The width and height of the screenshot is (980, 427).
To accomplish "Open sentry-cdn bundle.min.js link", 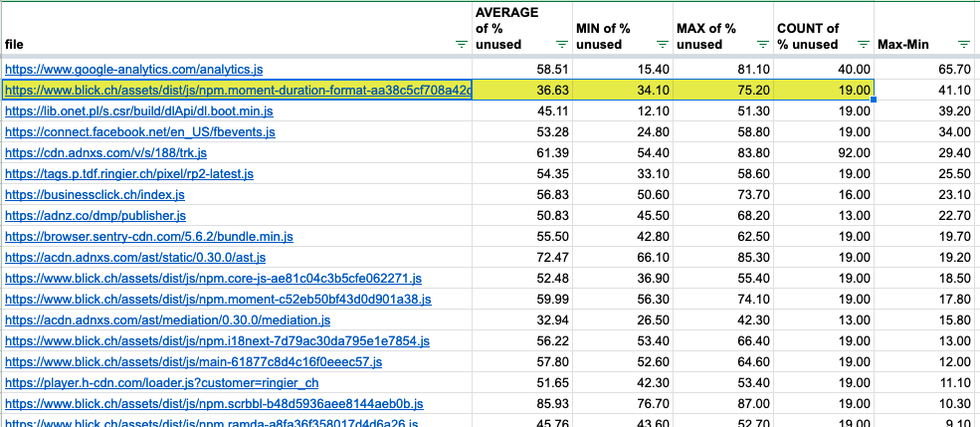I will coord(149,237).
